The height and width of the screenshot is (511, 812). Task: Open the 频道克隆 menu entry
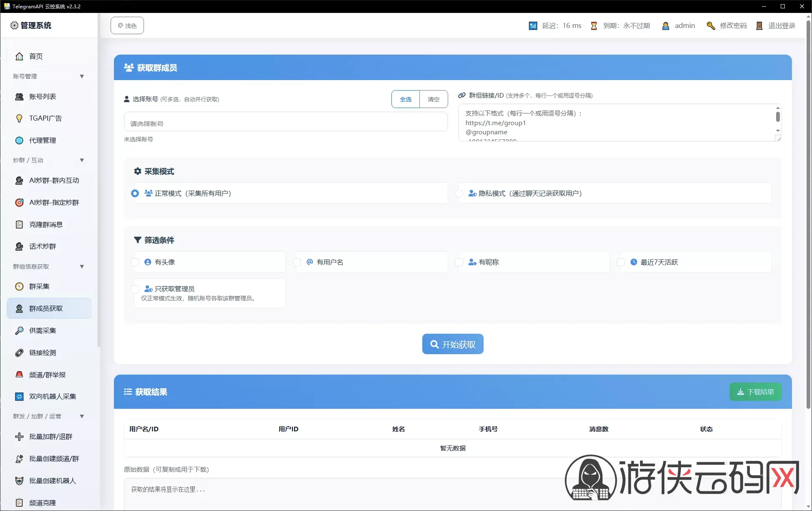coord(49,503)
